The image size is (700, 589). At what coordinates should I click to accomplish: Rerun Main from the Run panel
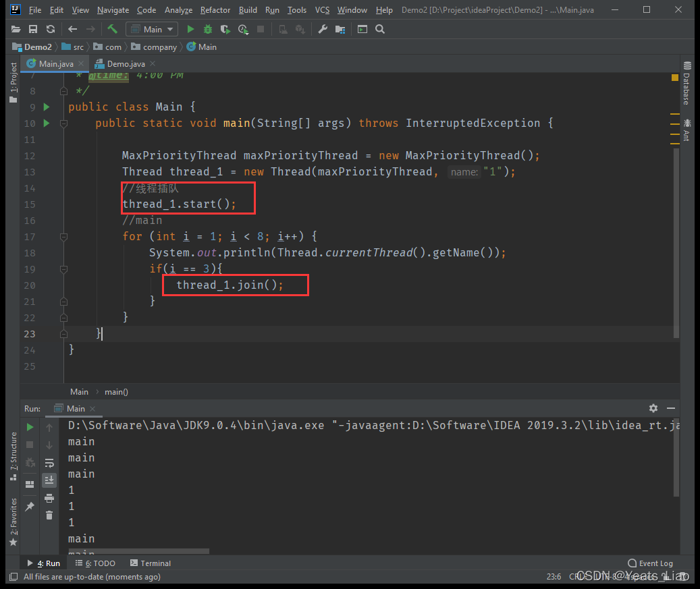30,427
